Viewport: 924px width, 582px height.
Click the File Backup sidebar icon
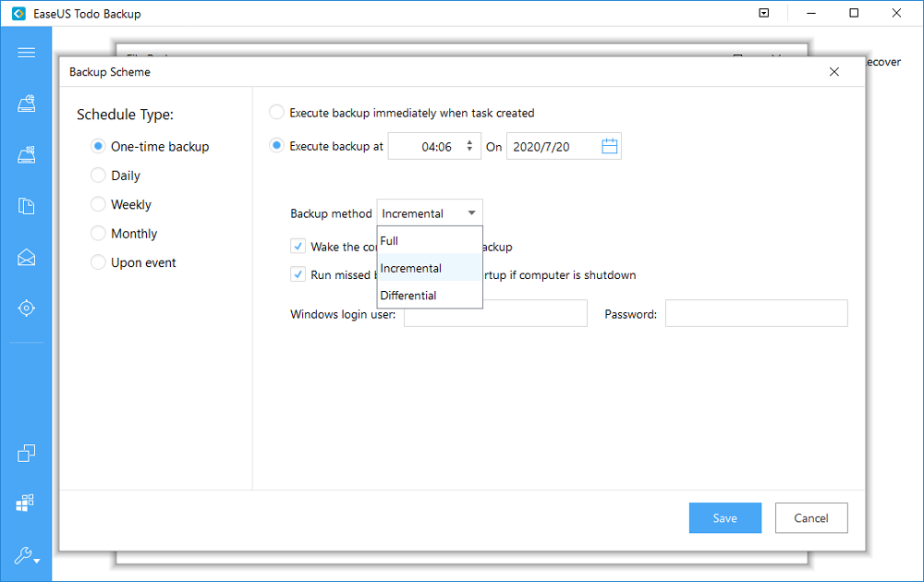[26, 206]
